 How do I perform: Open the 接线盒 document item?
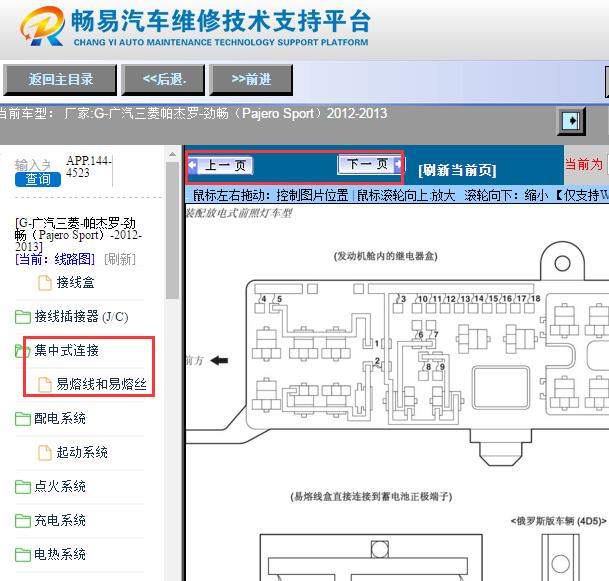click(x=75, y=282)
